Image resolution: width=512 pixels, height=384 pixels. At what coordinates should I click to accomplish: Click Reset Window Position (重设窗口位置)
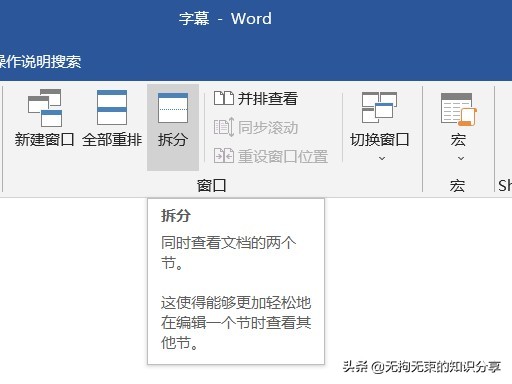coord(271,156)
